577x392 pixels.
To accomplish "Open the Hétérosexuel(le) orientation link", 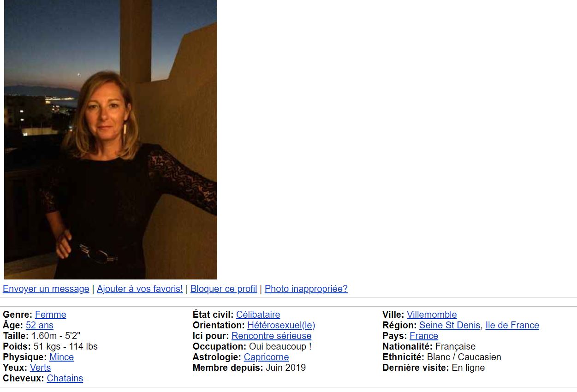I will click(x=281, y=325).
